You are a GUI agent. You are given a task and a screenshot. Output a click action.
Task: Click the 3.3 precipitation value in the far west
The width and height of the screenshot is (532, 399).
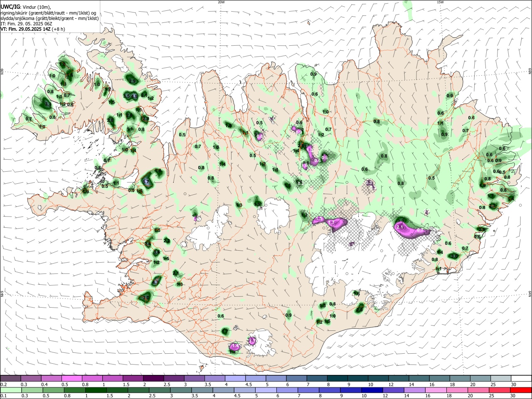pos(48,104)
